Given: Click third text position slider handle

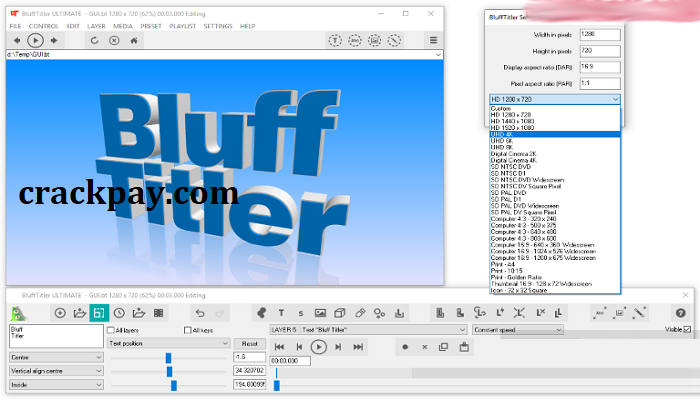Looking at the screenshot, I should tap(174, 385).
